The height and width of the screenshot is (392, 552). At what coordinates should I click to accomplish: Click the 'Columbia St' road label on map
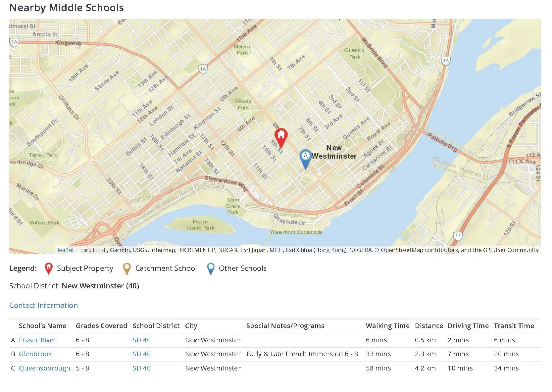(371, 176)
